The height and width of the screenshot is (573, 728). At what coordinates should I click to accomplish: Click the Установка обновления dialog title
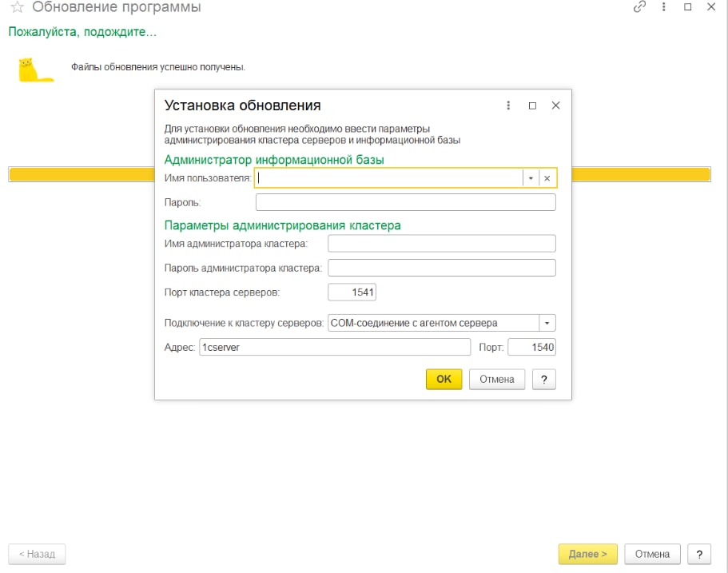click(x=242, y=105)
